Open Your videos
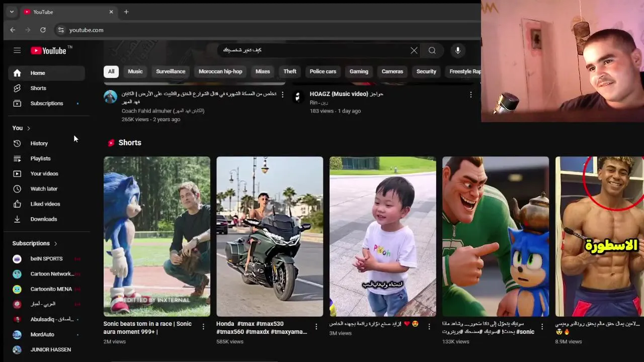 [46, 173]
